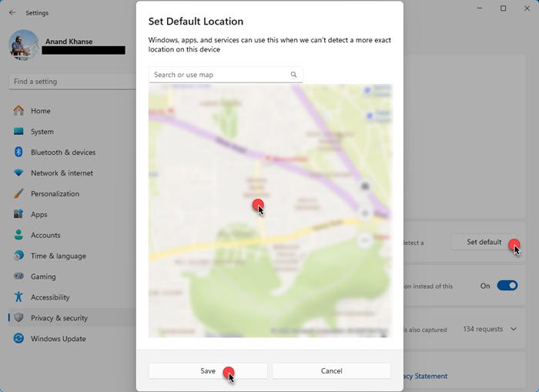Click the Windows Update sync icon
The image size is (539, 392).
tap(18, 338)
